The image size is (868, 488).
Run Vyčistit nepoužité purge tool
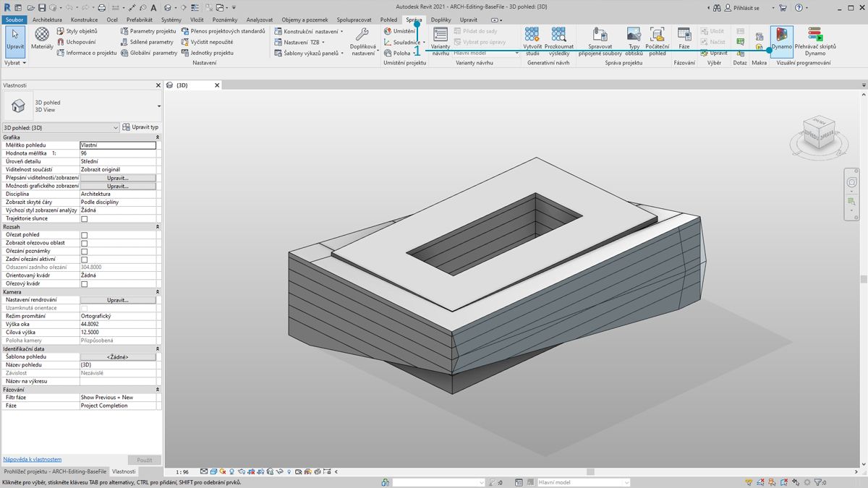pyautogui.click(x=207, y=42)
